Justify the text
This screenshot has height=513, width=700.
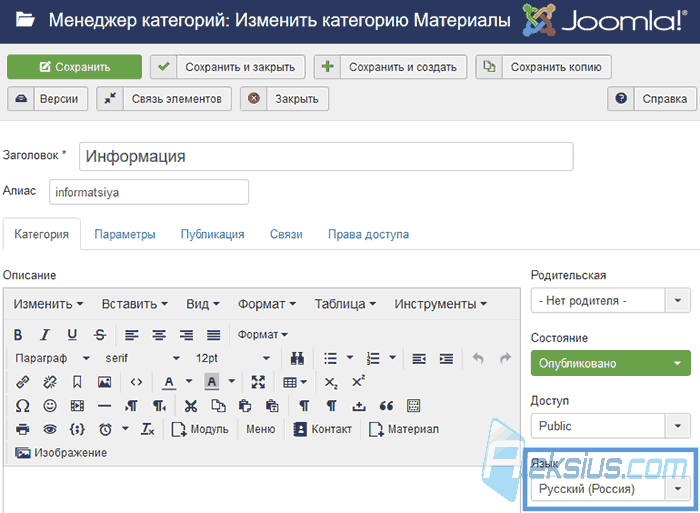[x=214, y=334]
